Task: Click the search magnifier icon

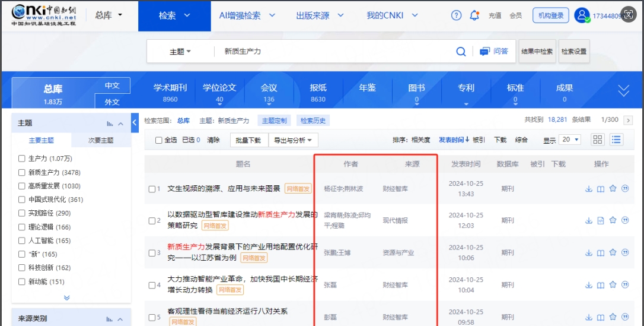Action: click(x=461, y=52)
